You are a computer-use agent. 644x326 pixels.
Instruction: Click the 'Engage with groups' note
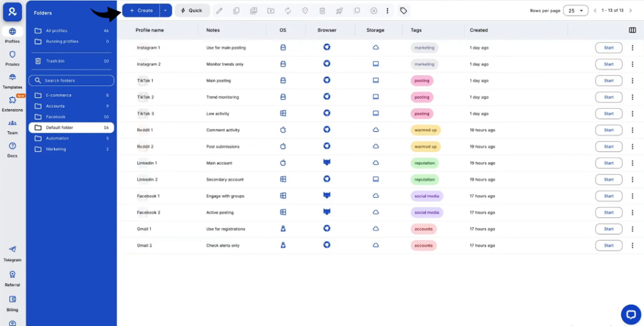[225, 196]
